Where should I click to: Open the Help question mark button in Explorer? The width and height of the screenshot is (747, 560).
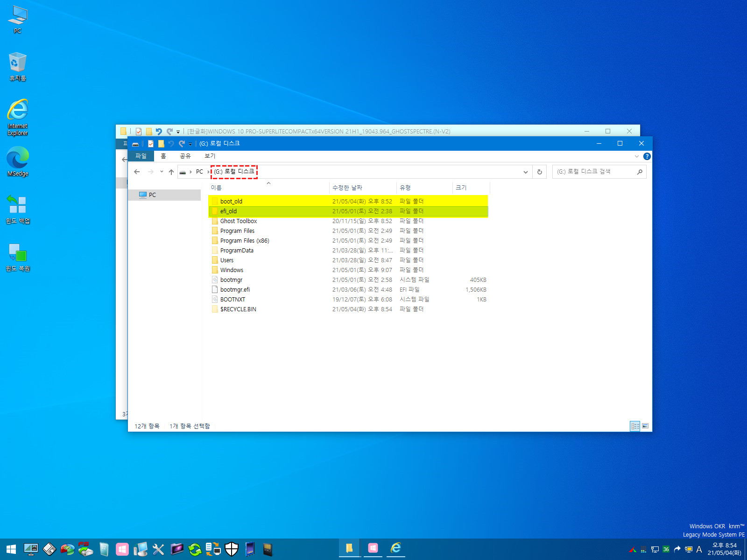(647, 156)
